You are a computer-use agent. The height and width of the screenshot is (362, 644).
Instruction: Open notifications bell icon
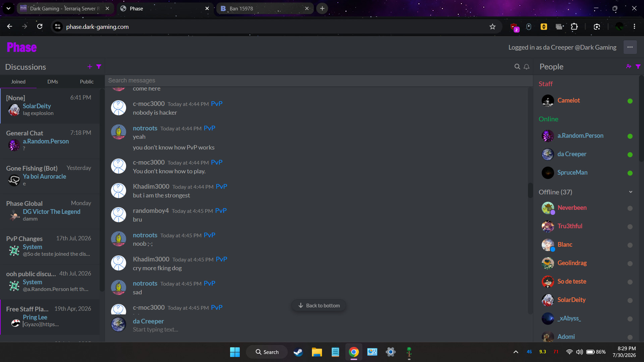click(527, 67)
